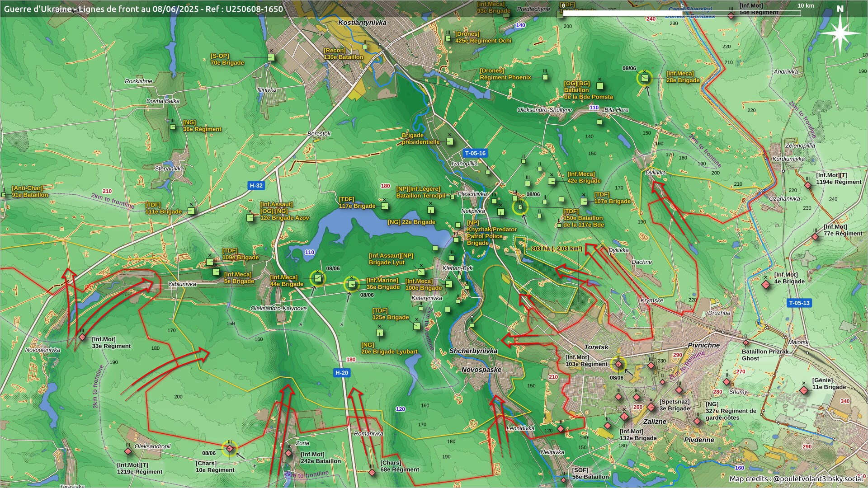Click the H-32 road shield
This screenshot has width=868, height=488.
click(256, 185)
